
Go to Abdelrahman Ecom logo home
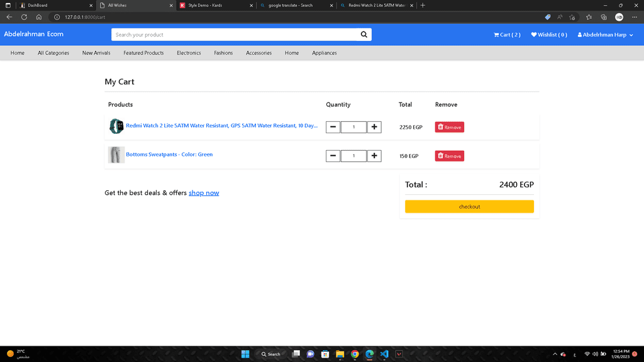click(x=34, y=34)
